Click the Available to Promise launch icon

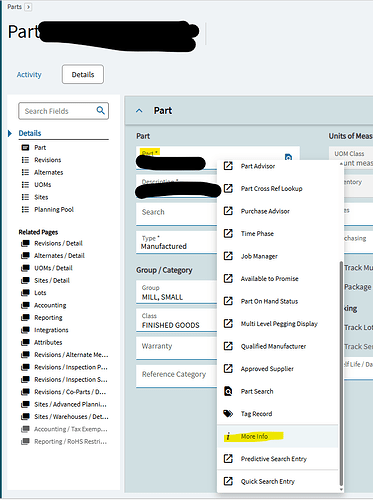click(x=228, y=278)
